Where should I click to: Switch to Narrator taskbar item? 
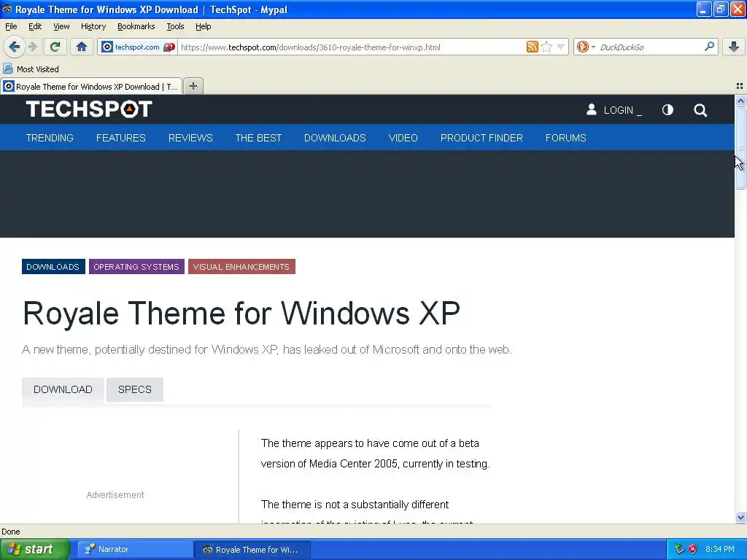133,549
